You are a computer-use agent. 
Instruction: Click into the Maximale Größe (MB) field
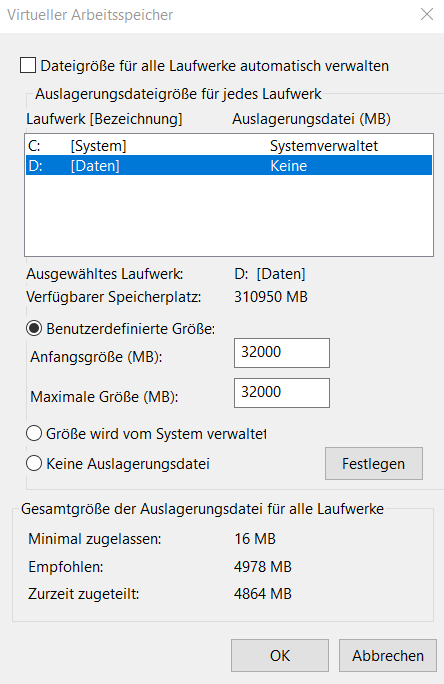(x=282, y=393)
